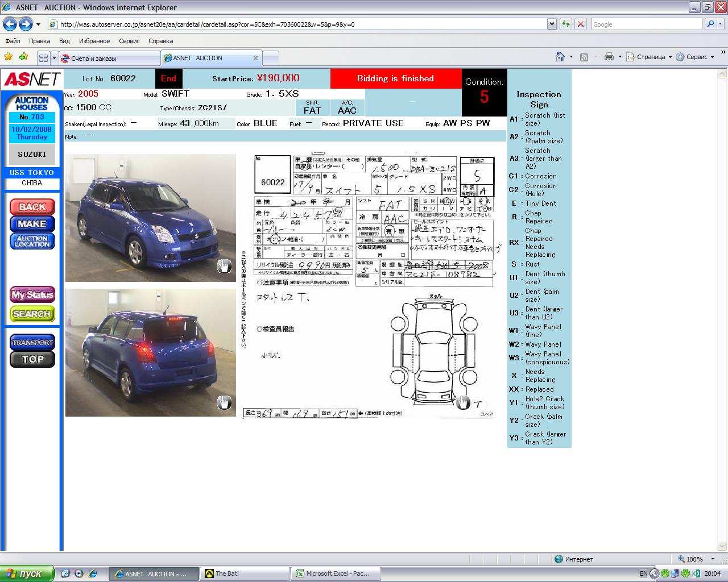
Task: Click the search magnifier icon
Action: point(710,24)
